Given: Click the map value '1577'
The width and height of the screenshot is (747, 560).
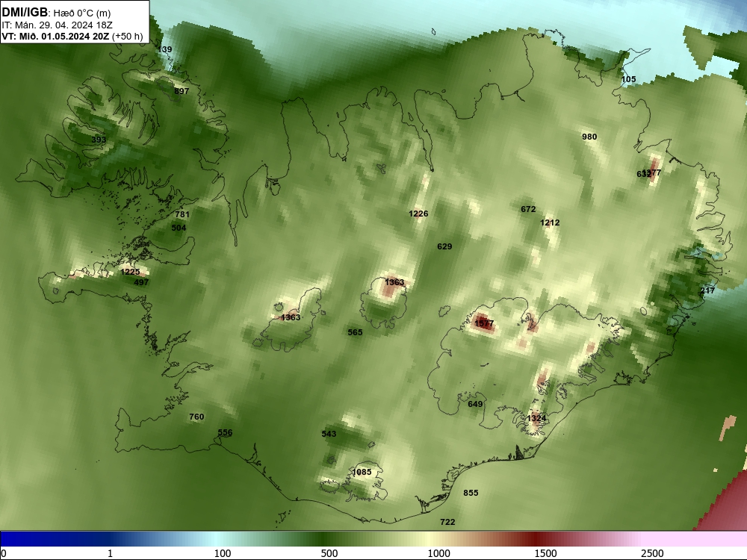Looking at the screenshot, I should coord(484,323).
